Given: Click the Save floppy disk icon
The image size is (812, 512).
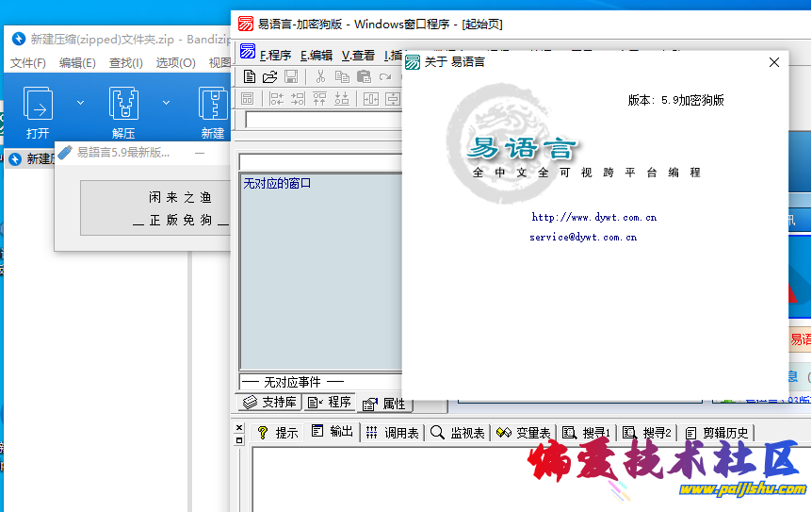Looking at the screenshot, I should pyautogui.click(x=291, y=76).
